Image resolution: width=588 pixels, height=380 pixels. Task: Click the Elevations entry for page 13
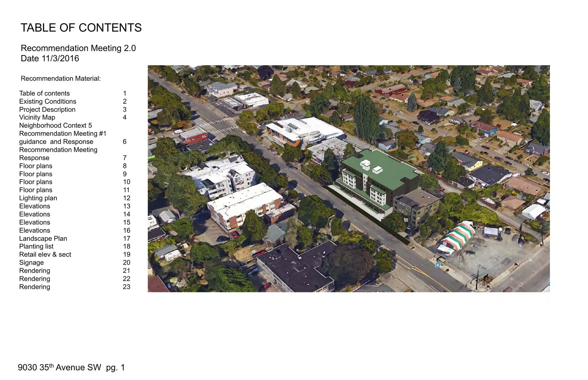[34, 206]
